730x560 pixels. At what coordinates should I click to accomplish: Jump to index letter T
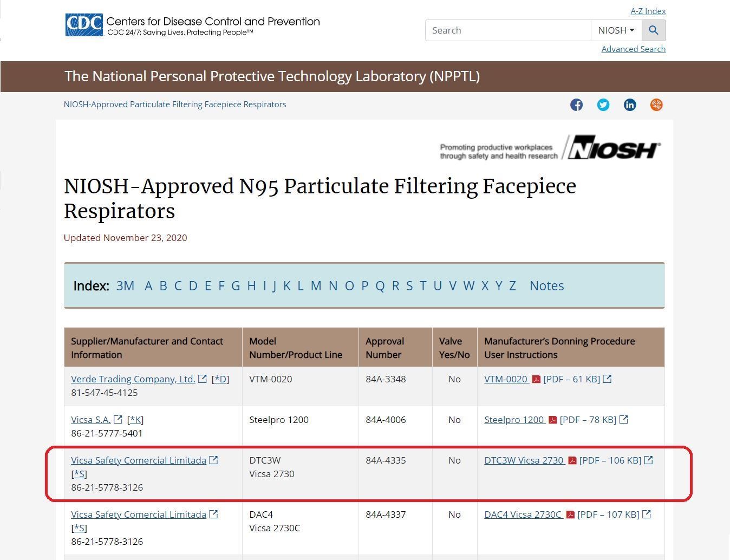click(423, 286)
